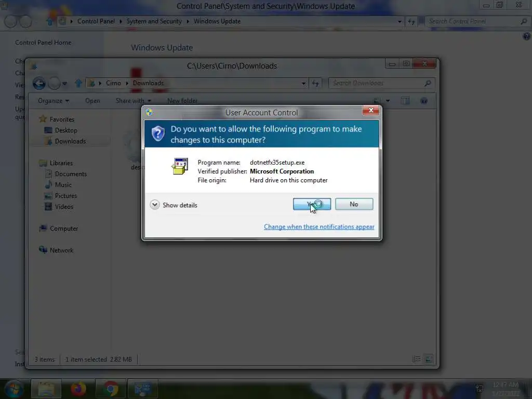The image size is (532, 399).
Task: Select Libraries in navigation pane
Action: click(61, 163)
